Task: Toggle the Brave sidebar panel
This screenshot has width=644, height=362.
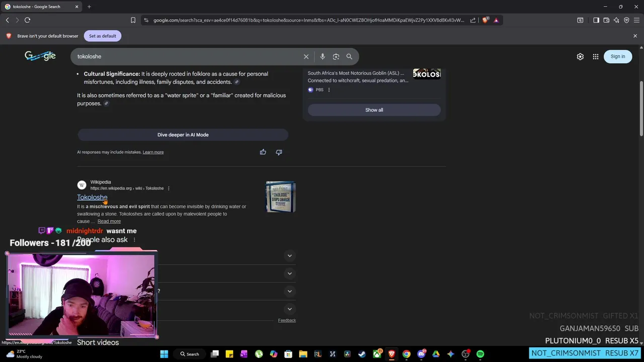Action: point(596,20)
